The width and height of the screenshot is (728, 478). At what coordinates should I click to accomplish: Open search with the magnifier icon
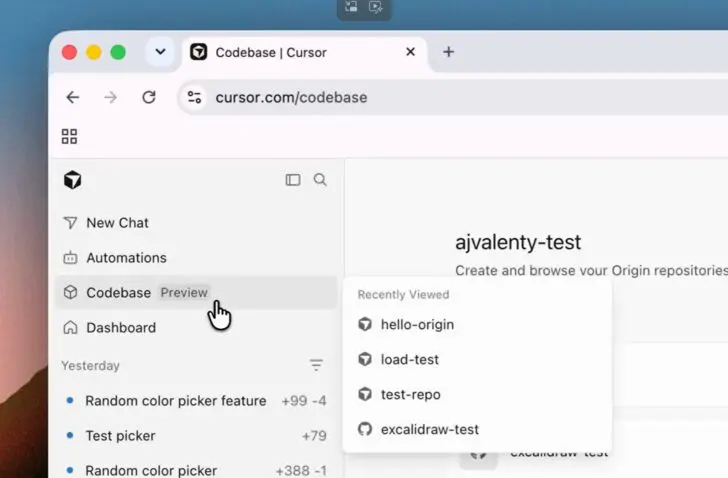coord(320,180)
